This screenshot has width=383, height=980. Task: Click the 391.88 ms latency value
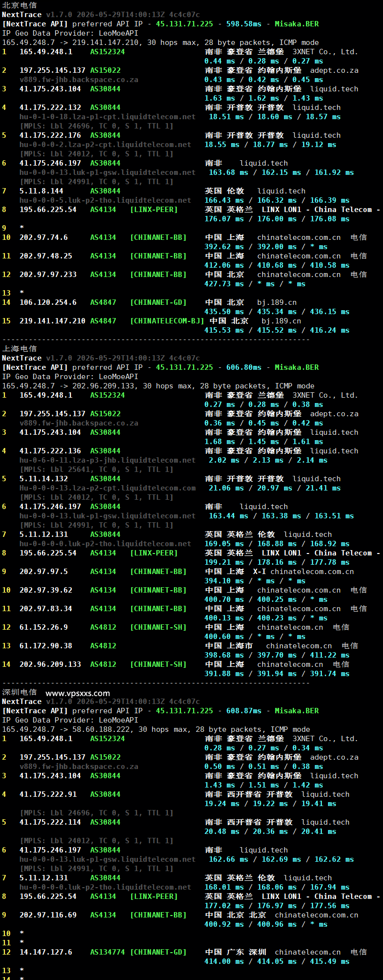224,674
